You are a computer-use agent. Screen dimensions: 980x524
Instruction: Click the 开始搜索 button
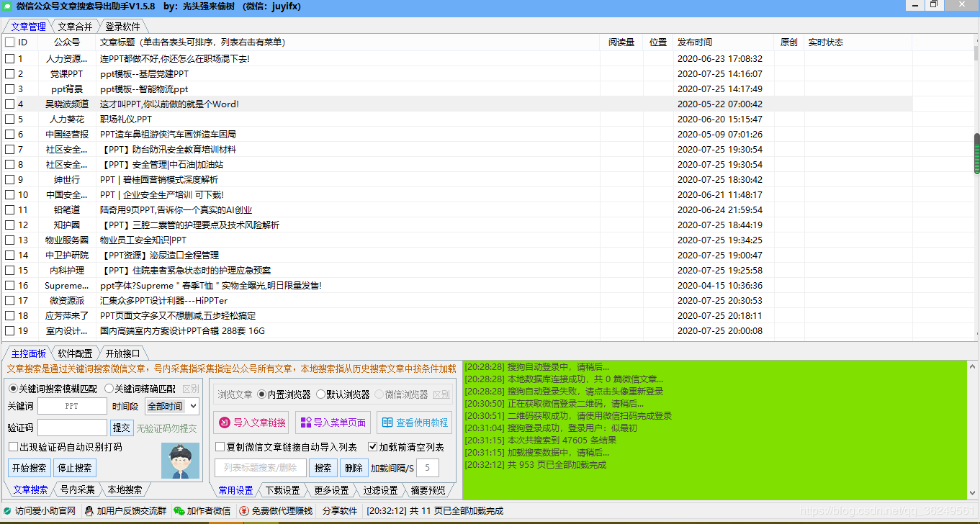coord(30,468)
